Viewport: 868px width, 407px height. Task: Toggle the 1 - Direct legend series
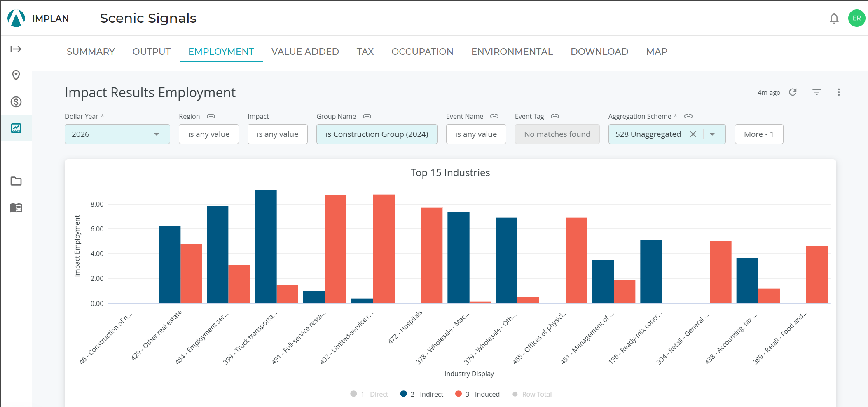[369, 394]
